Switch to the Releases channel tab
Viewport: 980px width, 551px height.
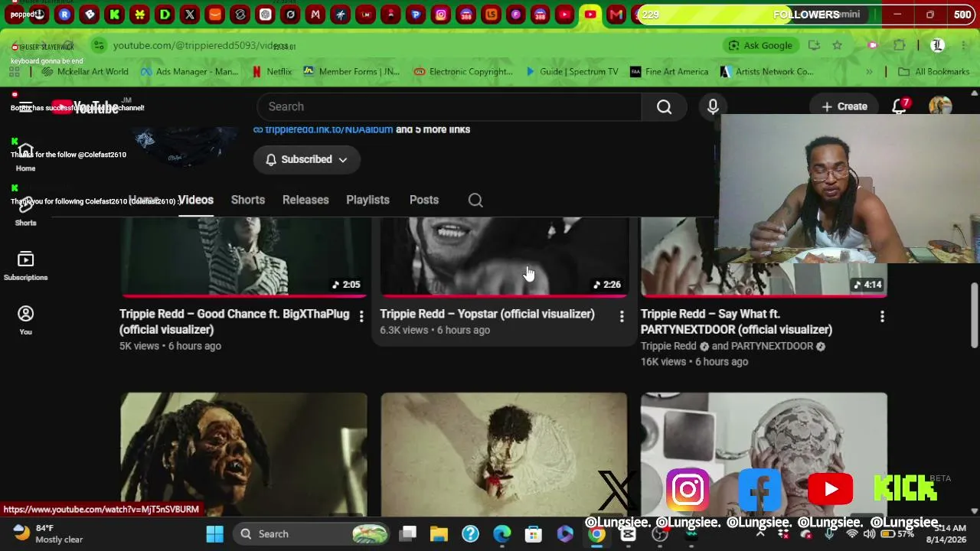pos(305,201)
